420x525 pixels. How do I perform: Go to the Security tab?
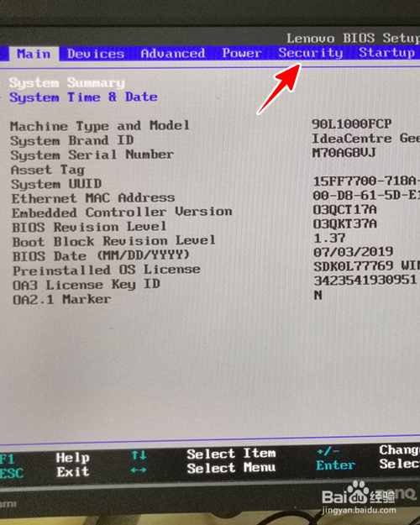311,53
